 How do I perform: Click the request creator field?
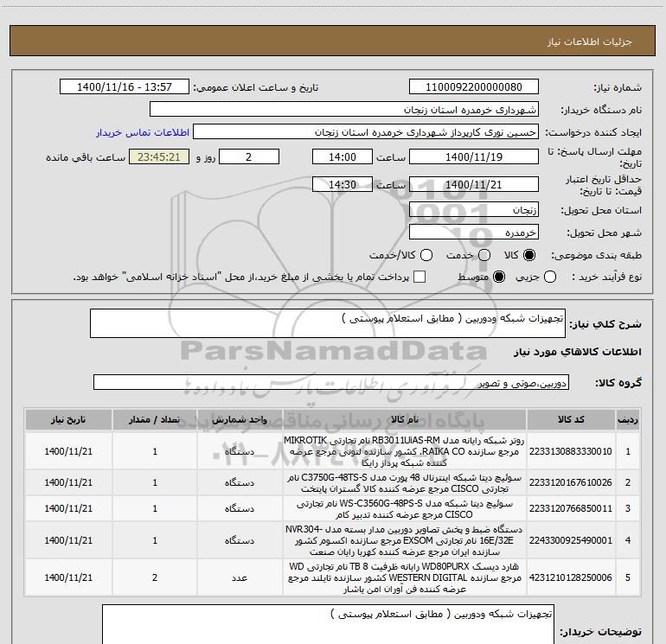pyautogui.click(x=366, y=131)
